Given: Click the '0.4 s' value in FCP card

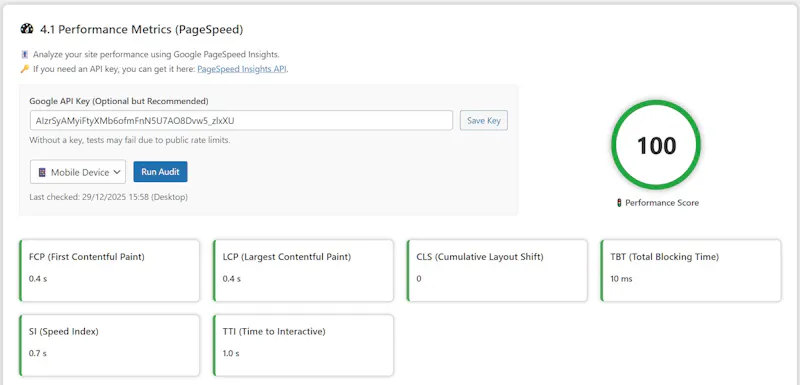Looking at the screenshot, I should [x=38, y=279].
